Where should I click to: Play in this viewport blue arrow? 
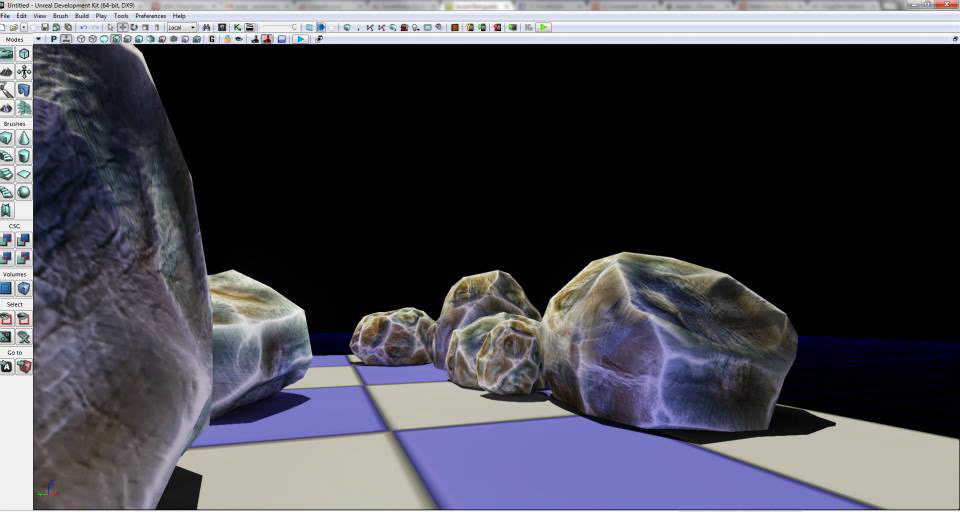(x=300, y=39)
